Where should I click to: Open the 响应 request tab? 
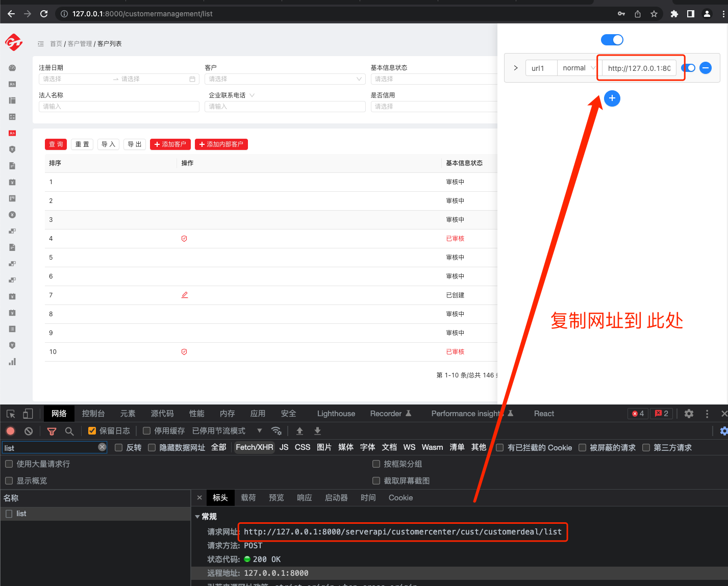[305, 498]
